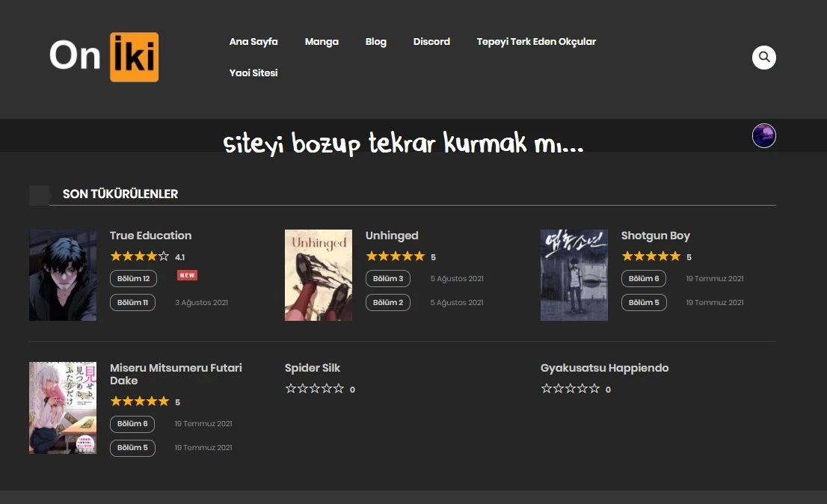Go to the Manga menu page
Screen dimensions: 827x504
pos(322,42)
